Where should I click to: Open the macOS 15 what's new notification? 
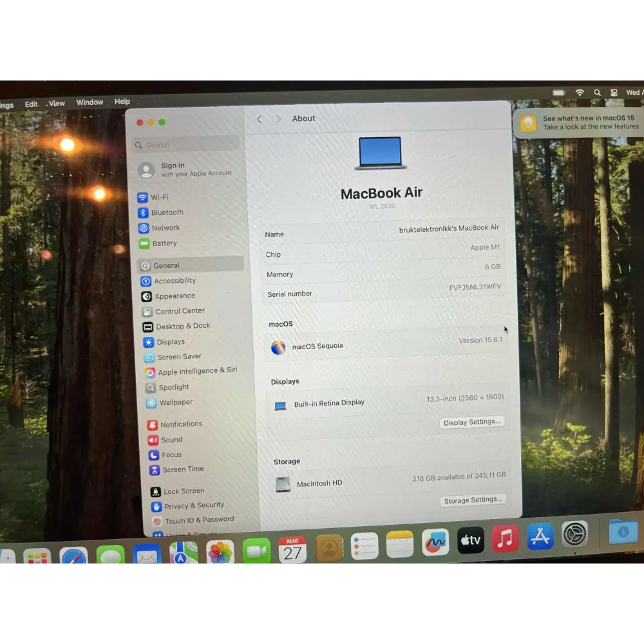click(579, 122)
